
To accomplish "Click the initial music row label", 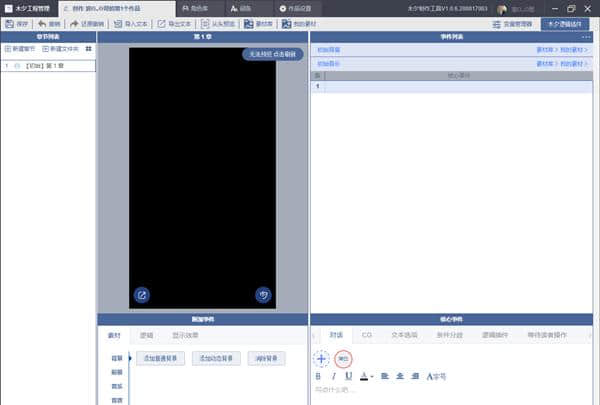I will (328, 64).
